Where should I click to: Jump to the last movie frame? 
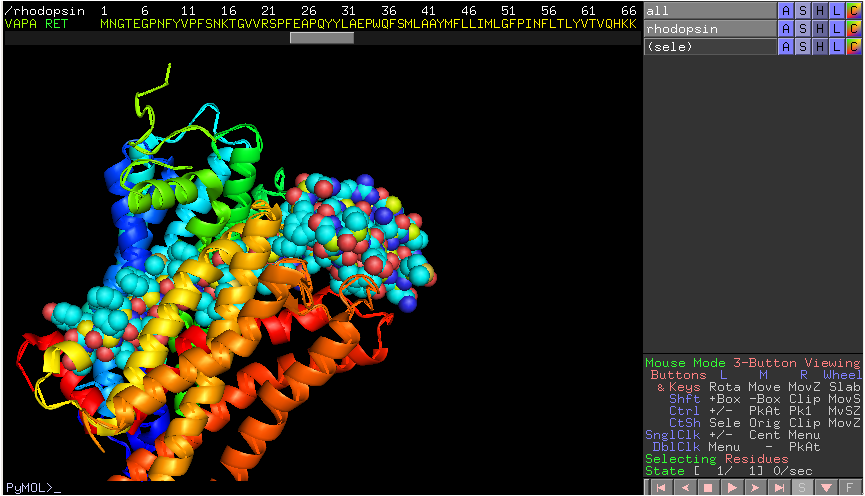pyautogui.click(x=779, y=487)
